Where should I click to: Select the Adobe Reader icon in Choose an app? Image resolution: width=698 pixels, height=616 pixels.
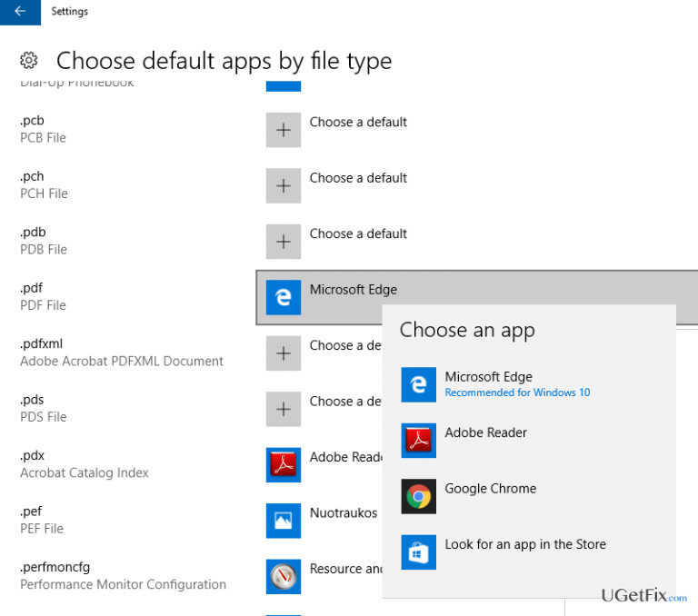click(x=418, y=441)
